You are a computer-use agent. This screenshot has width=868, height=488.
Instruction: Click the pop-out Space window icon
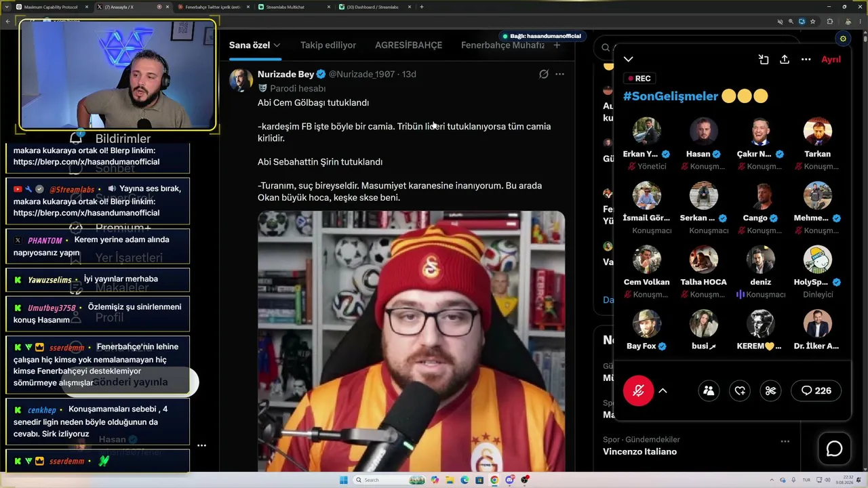[x=764, y=60]
